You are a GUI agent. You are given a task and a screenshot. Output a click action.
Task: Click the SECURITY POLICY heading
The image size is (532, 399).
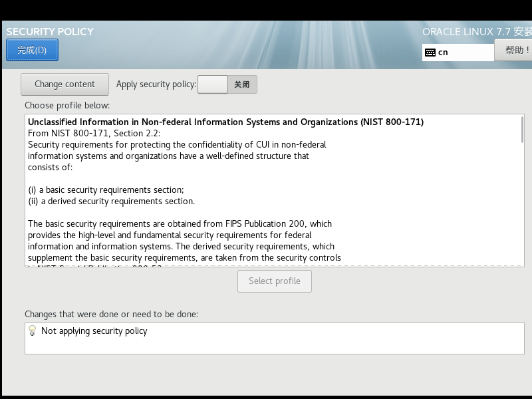[50, 31]
